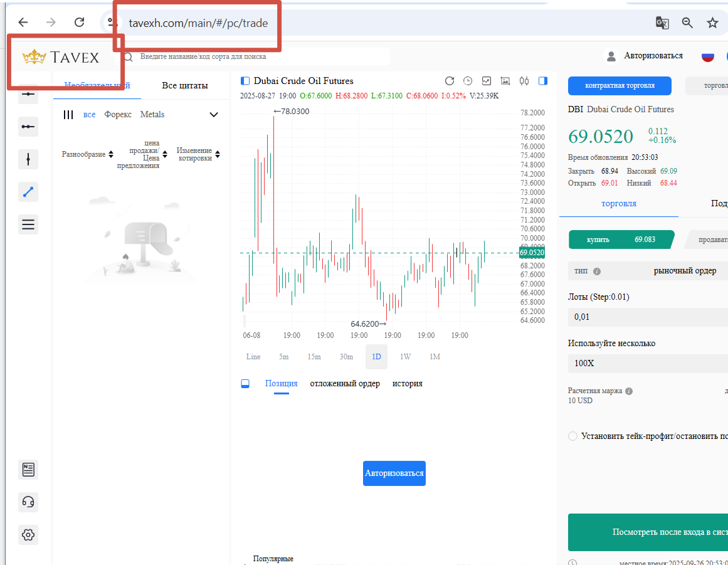
Task: Select the Metals category filter
Action: 152,115
